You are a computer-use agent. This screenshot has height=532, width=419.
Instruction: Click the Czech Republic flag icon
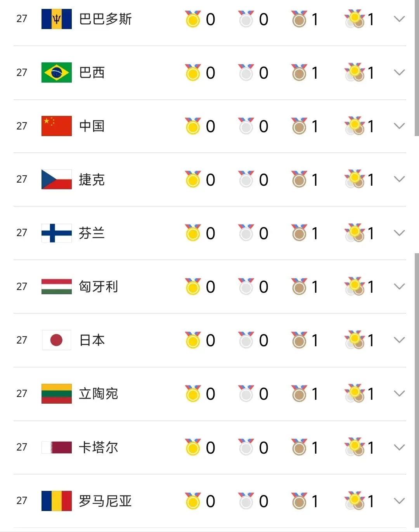57,179
